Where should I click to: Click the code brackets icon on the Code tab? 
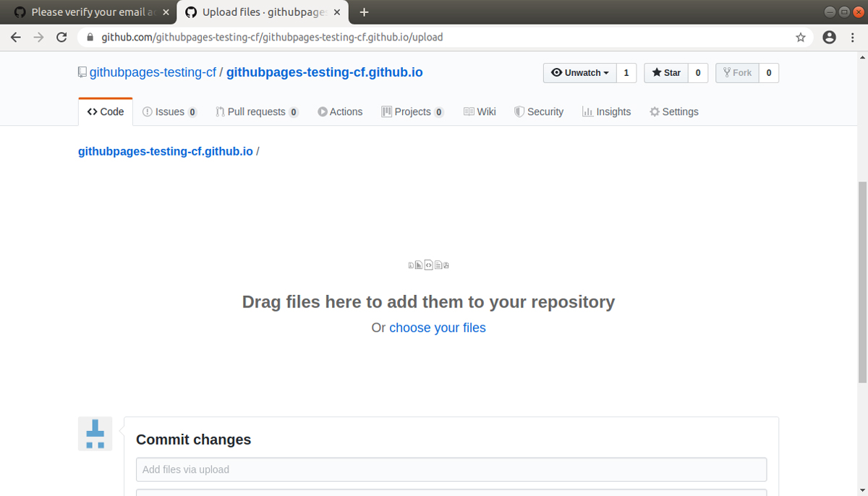[91, 111]
